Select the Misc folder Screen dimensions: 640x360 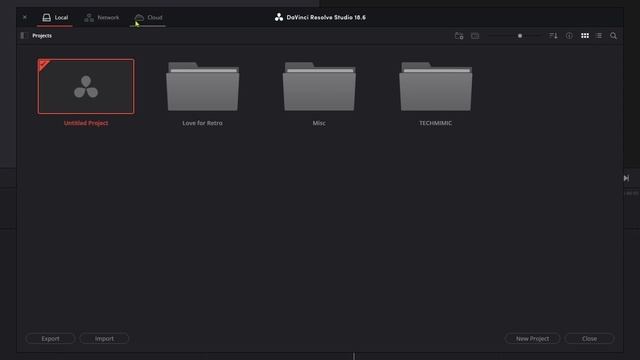coord(319,87)
